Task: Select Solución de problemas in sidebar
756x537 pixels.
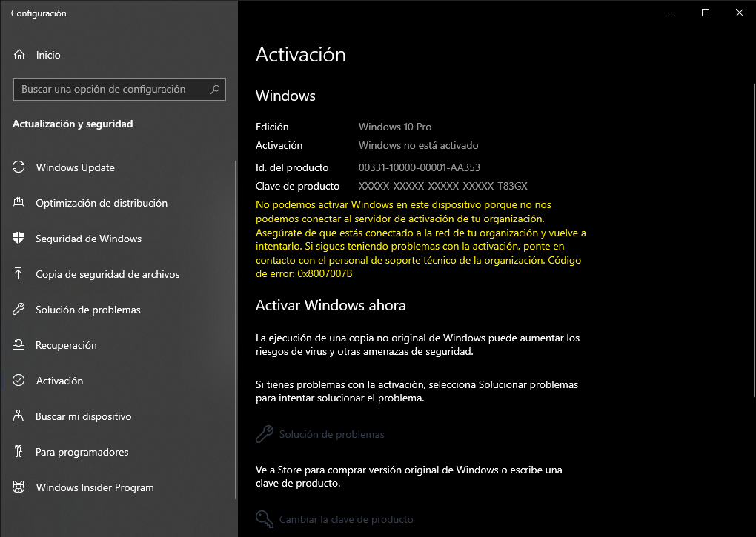Action: [118, 310]
